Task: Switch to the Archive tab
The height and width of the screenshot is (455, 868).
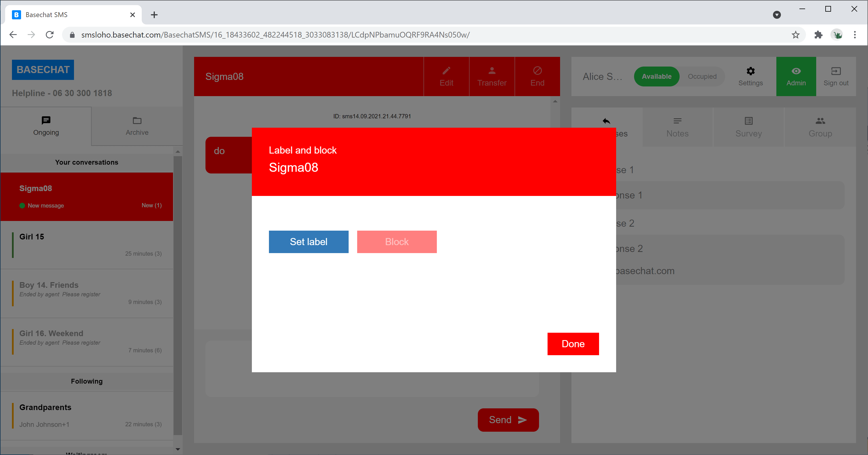Action: point(137,126)
